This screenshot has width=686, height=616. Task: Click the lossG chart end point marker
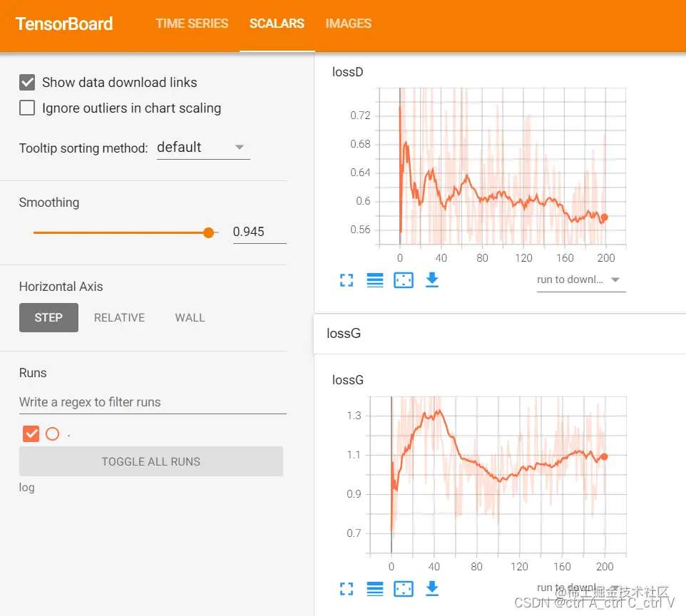(x=604, y=457)
